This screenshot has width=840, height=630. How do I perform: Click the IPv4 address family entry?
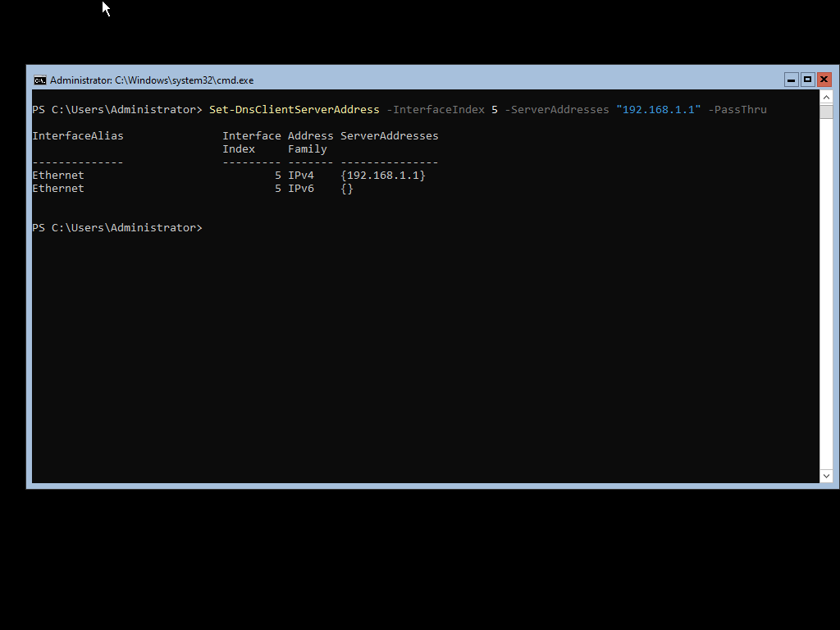coord(300,176)
